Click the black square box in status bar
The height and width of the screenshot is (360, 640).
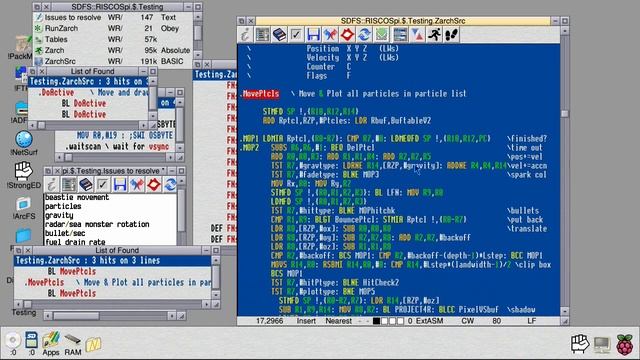coord(376,321)
